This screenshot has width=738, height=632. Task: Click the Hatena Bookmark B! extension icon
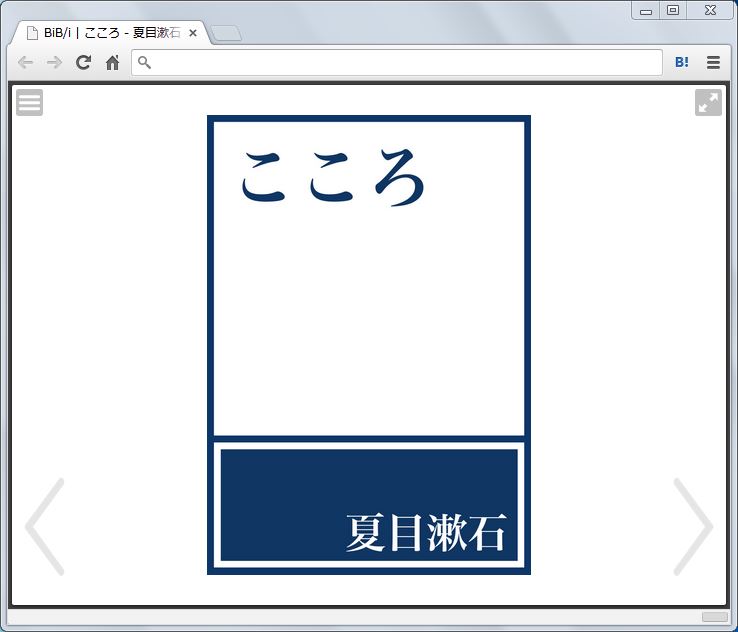(x=682, y=62)
